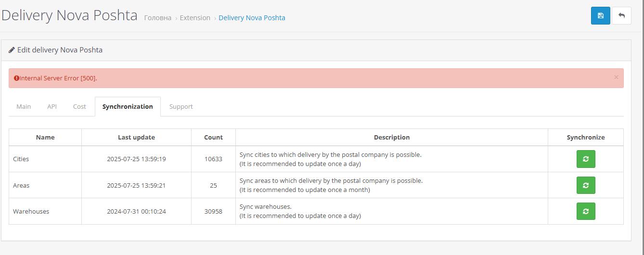The image size is (644, 255).
Task: Click the Cities count value 10633
Action: (x=213, y=159)
